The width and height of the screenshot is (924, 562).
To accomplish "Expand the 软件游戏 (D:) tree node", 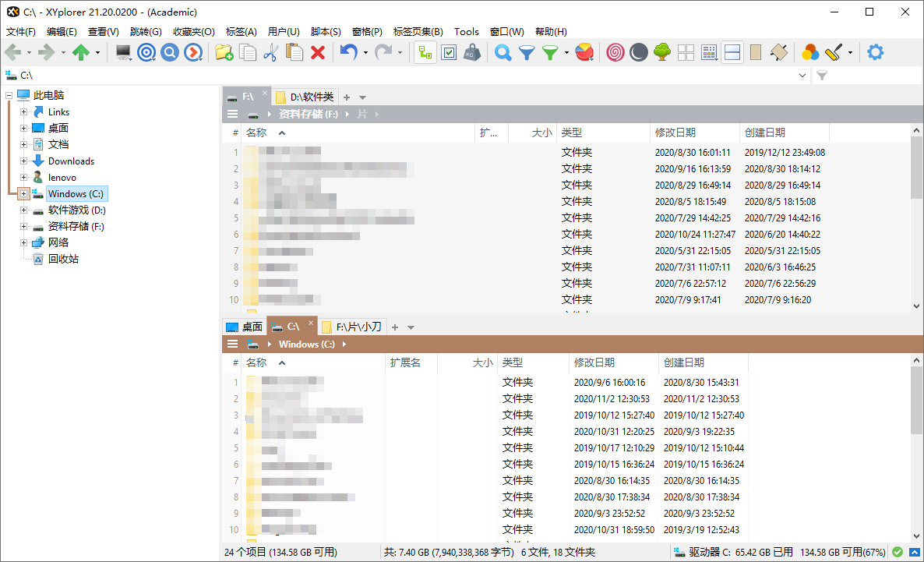I will [23, 210].
